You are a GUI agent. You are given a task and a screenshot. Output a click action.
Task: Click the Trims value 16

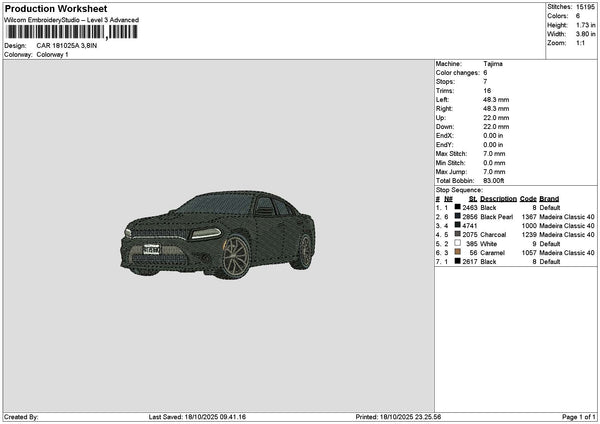[487, 91]
